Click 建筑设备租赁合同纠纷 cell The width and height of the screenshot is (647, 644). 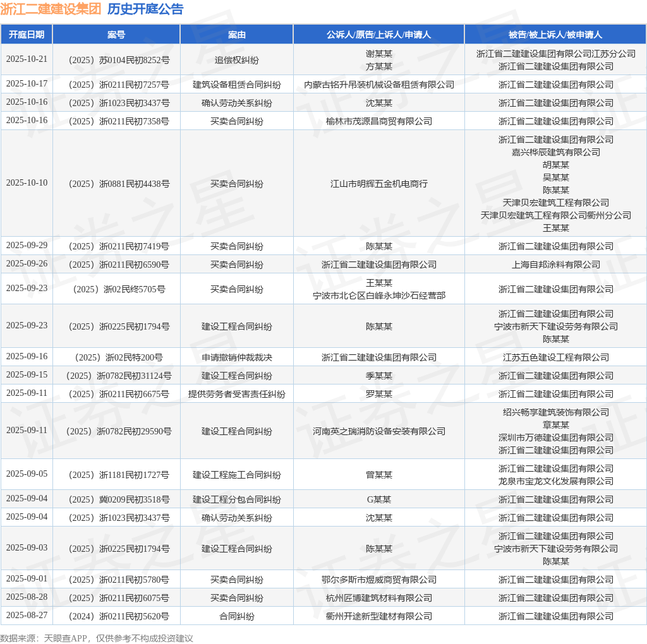236,85
